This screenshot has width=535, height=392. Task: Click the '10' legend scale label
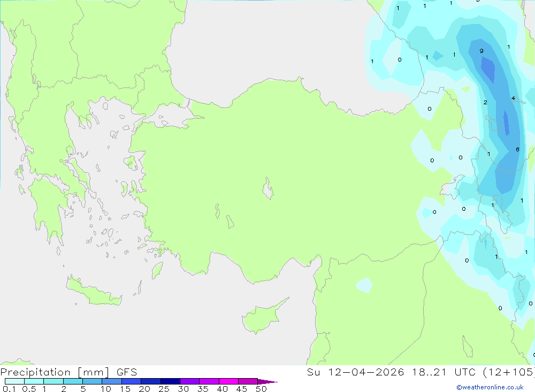pos(106,389)
